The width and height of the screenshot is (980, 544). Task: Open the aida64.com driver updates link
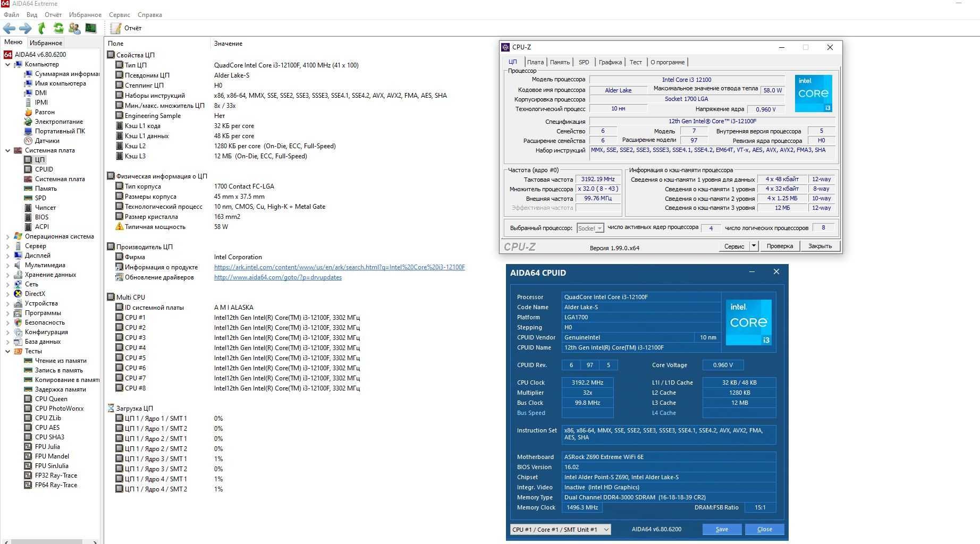pos(278,277)
